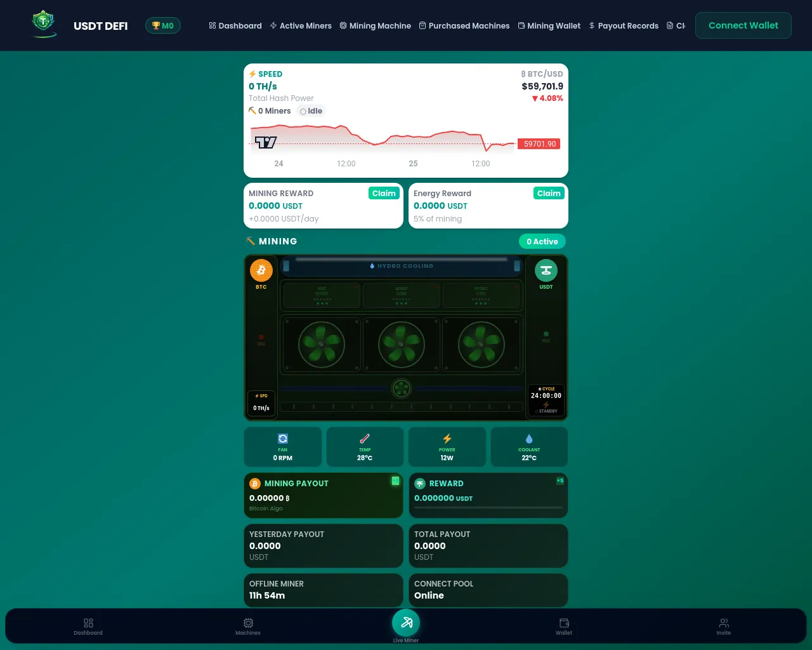Click the 0 Active badge
This screenshot has width=812, height=650.
click(542, 241)
